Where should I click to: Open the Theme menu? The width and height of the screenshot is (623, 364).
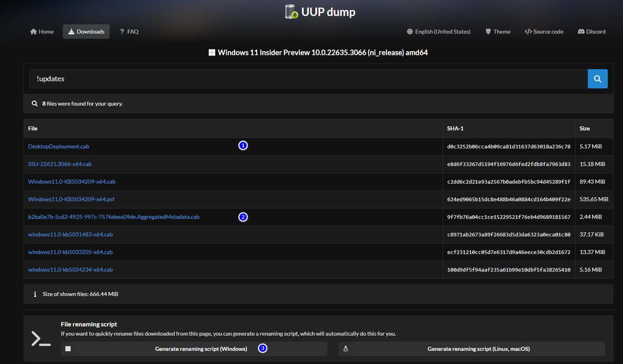click(498, 32)
